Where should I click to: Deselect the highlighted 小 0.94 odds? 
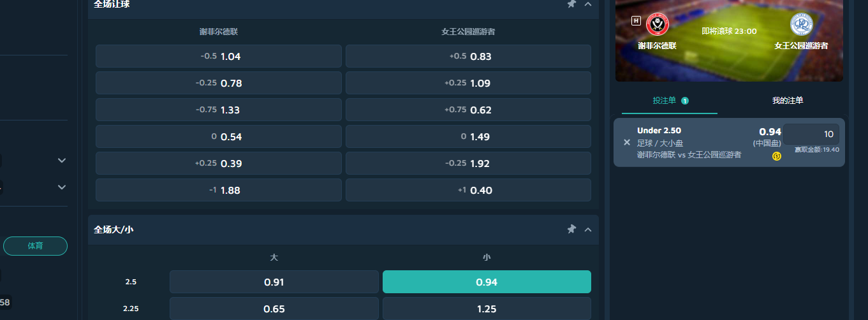click(487, 282)
